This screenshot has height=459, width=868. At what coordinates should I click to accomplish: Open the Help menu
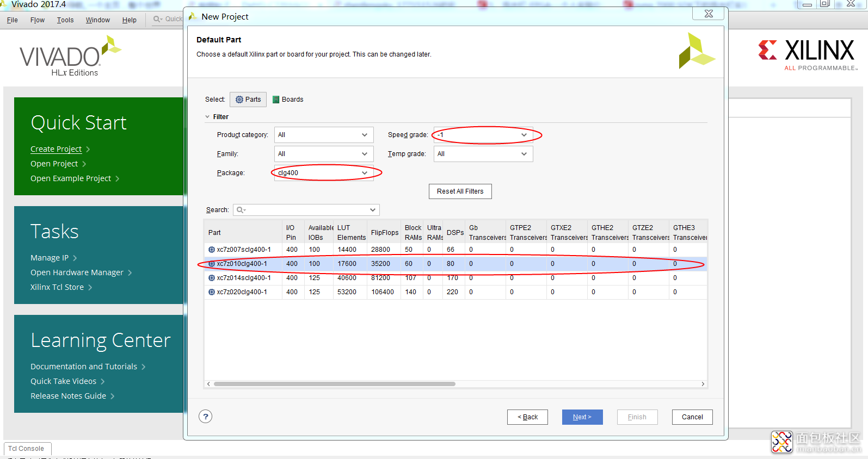click(x=130, y=20)
